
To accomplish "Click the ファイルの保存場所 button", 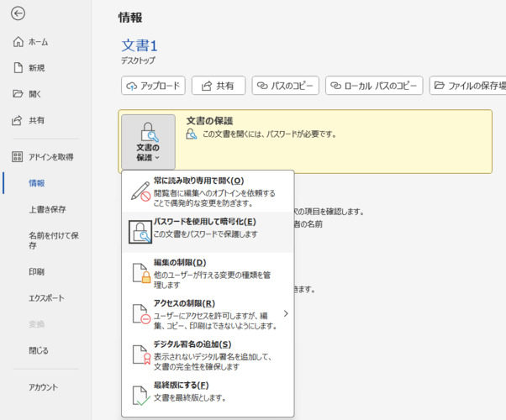I will pos(467,86).
